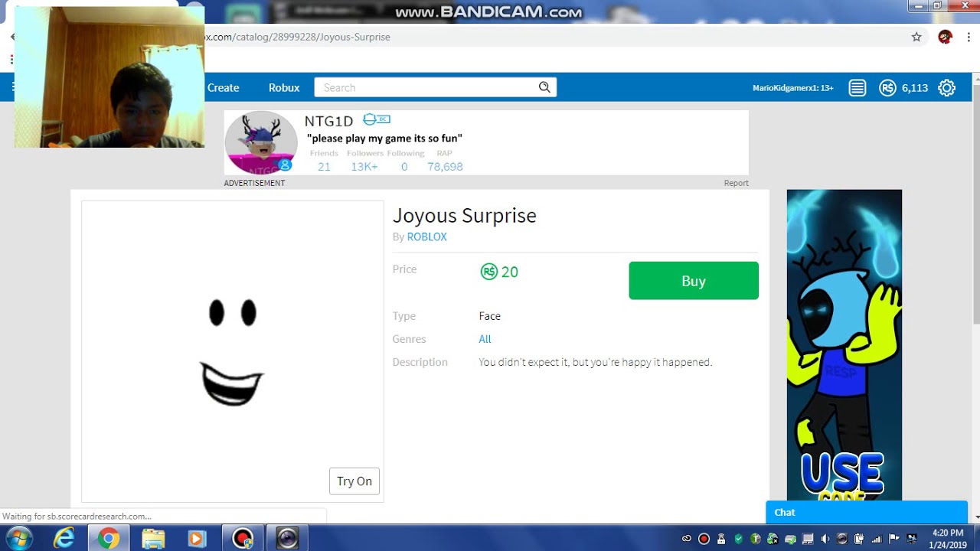Switch to Google Chrome on the taskbar
Viewport: 980px width, 551px height.
click(x=108, y=538)
